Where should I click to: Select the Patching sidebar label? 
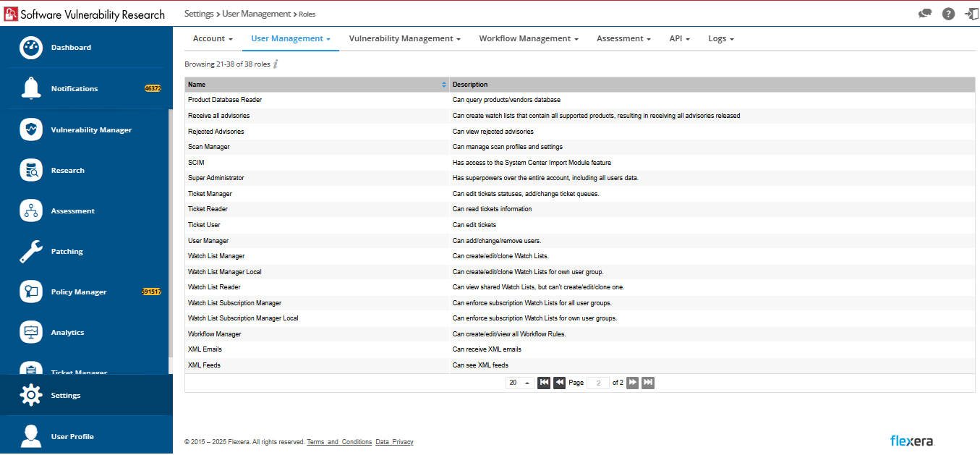(67, 252)
